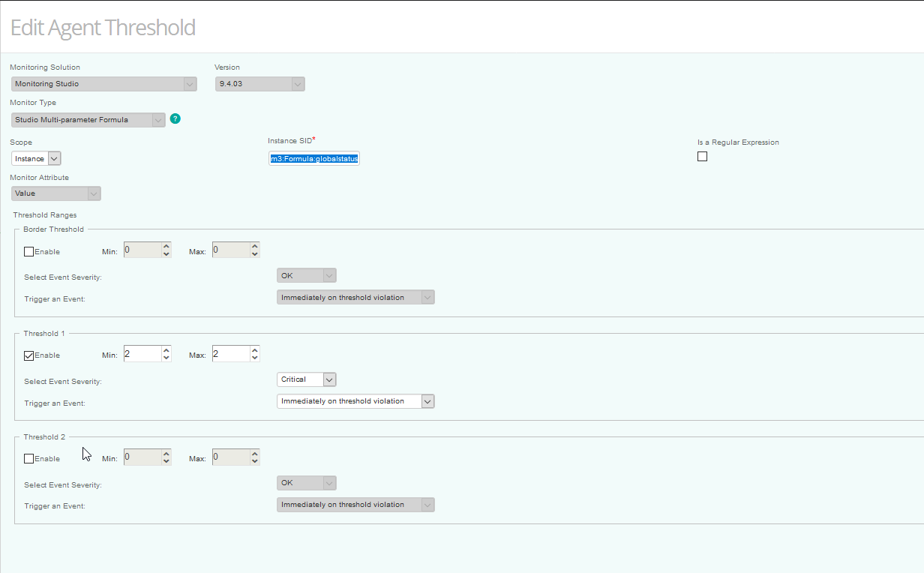
Task: Click the green help icon beside Monitor Type
Action: (175, 118)
